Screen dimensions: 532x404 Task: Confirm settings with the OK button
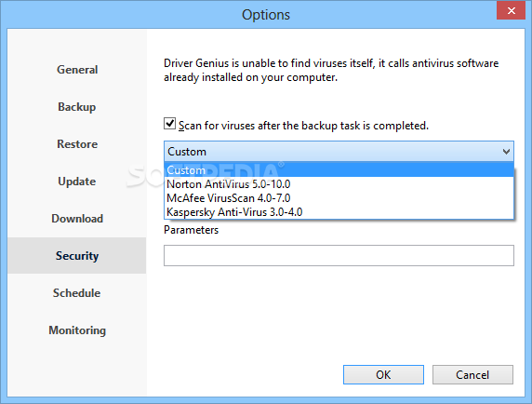[x=383, y=375]
